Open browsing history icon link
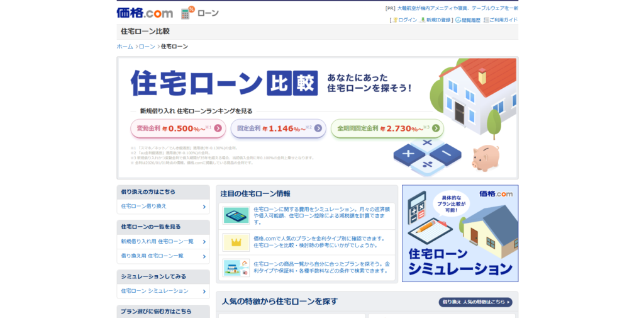The height and width of the screenshot is (318, 644). point(458,20)
